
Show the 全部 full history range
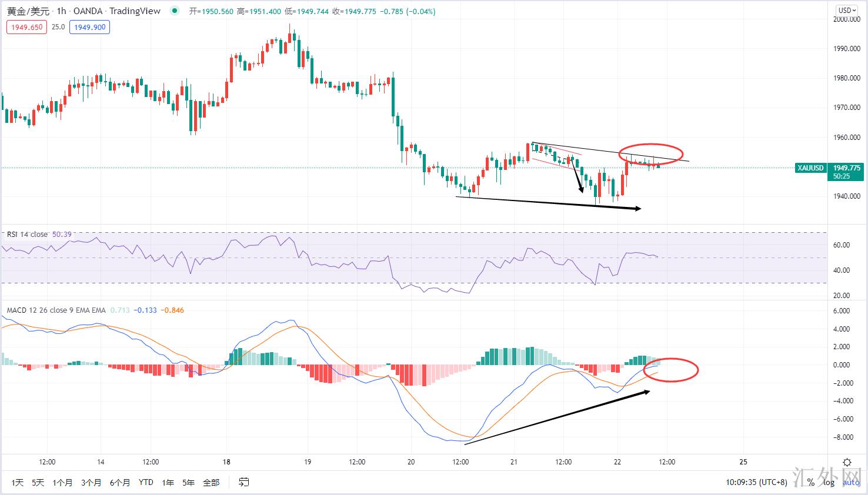[211, 482]
